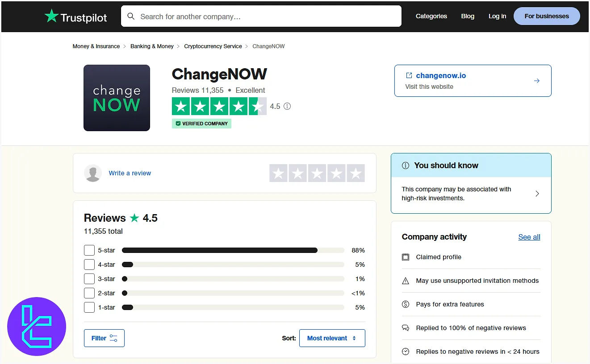Click the chat bubbles icon for negative review replies
Screen dimensions: 590x364
click(406, 328)
